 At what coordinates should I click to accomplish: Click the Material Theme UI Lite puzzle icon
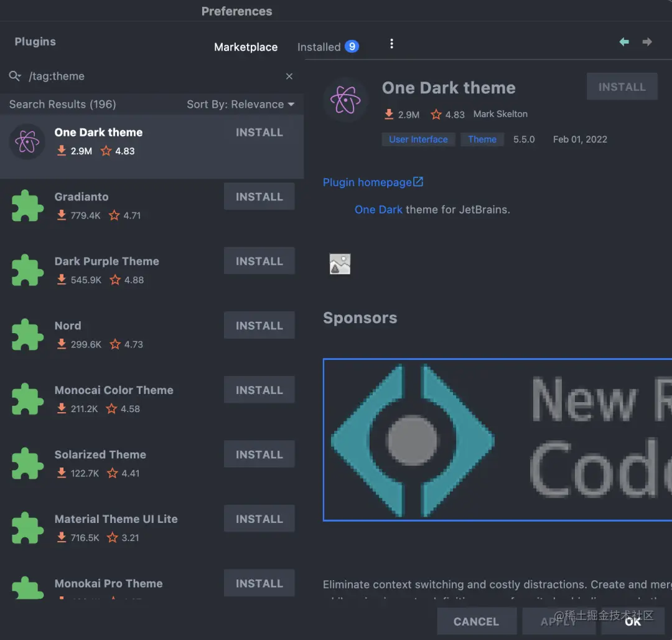click(x=27, y=528)
